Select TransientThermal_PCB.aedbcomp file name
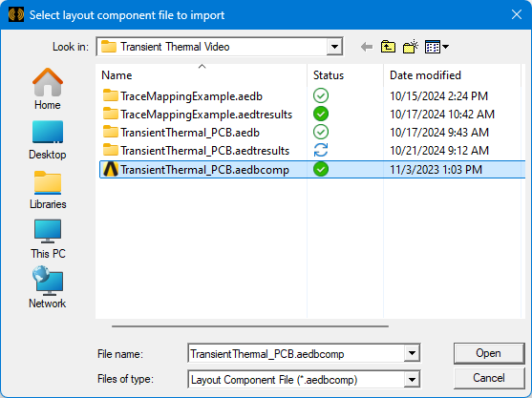The height and width of the screenshot is (398, 532). point(205,170)
